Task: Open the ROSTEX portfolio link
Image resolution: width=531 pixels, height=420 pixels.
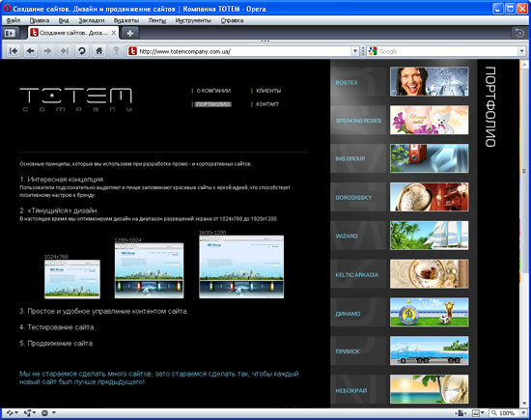Action: (x=347, y=83)
